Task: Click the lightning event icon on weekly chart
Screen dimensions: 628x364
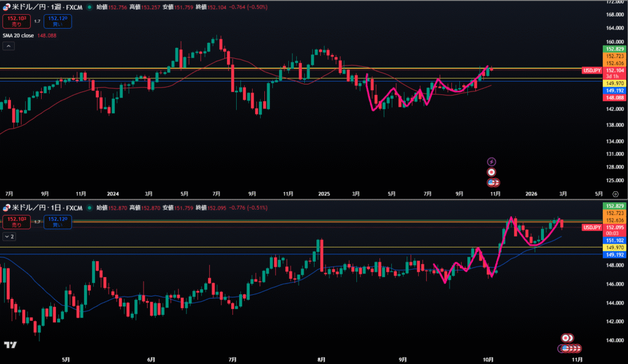Action: tap(491, 161)
